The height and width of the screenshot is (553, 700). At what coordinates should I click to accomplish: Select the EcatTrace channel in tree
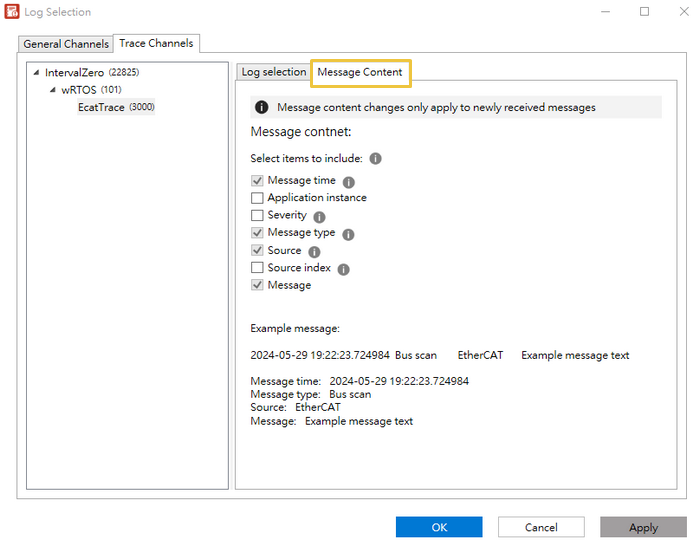[x=100, y=107]
